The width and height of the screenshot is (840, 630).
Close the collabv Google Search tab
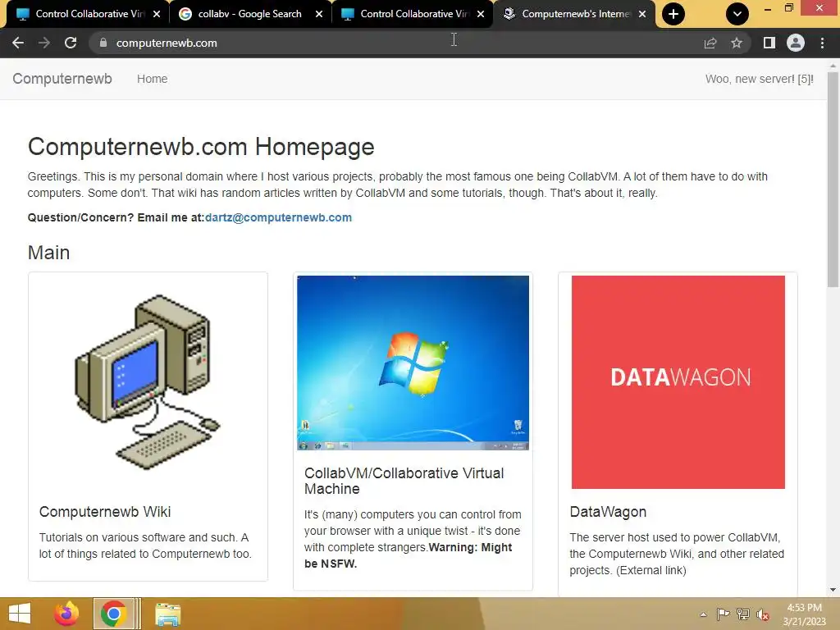319,14
